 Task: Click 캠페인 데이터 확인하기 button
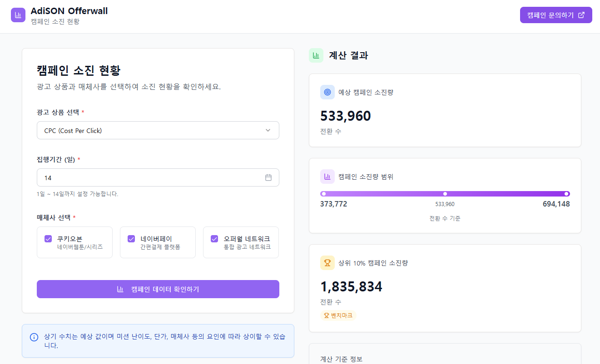tap(158, 289)
